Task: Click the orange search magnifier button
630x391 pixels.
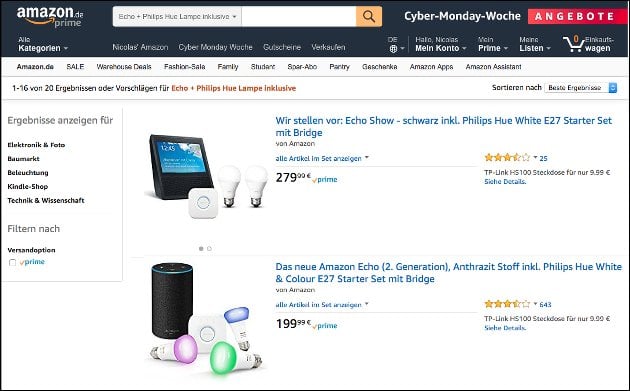Action: pos(368,16)
